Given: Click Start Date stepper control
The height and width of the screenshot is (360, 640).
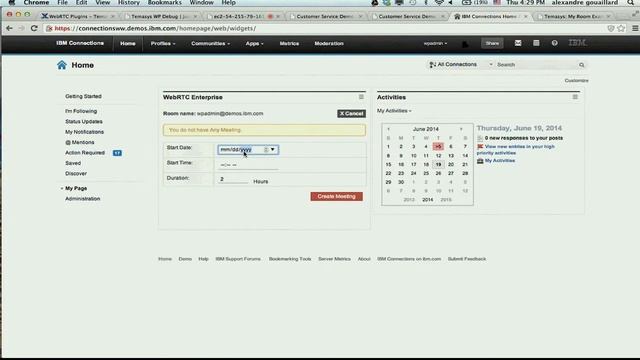Looking at the screenshot, I should point(266,149).
